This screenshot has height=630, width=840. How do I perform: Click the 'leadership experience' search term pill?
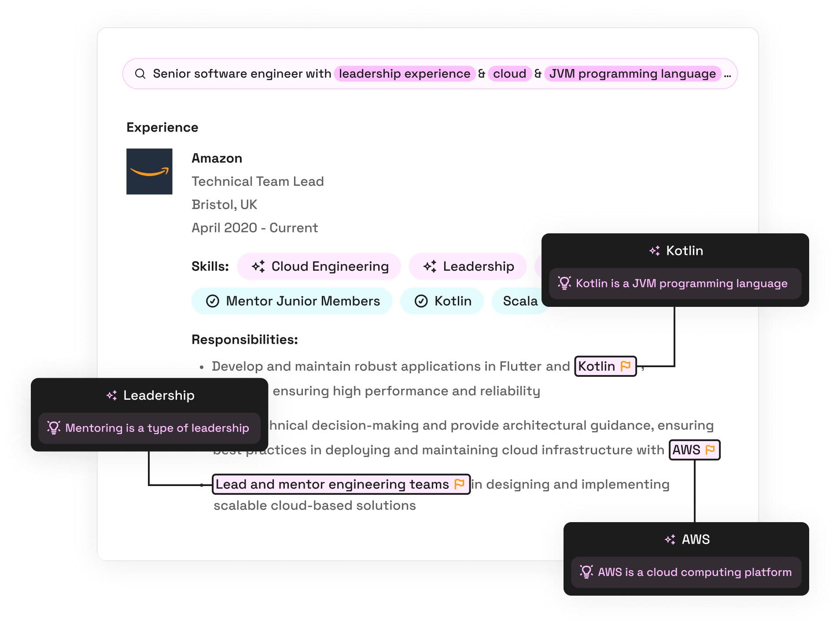click(x=404, y=74)
